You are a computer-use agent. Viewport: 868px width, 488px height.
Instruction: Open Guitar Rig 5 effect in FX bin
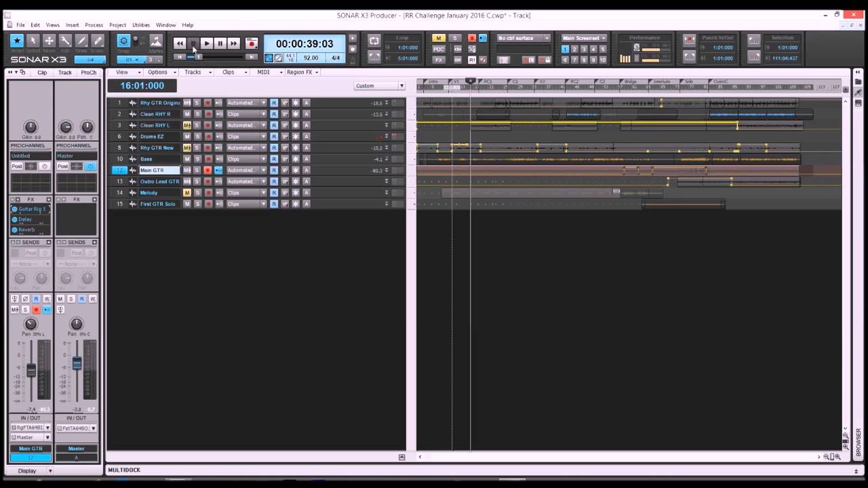coord(31,209)
